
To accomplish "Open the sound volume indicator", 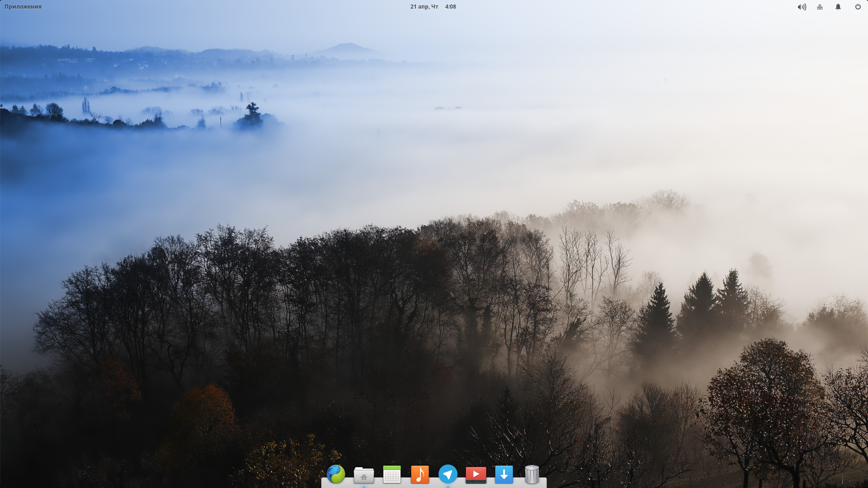I will [802, 7].
